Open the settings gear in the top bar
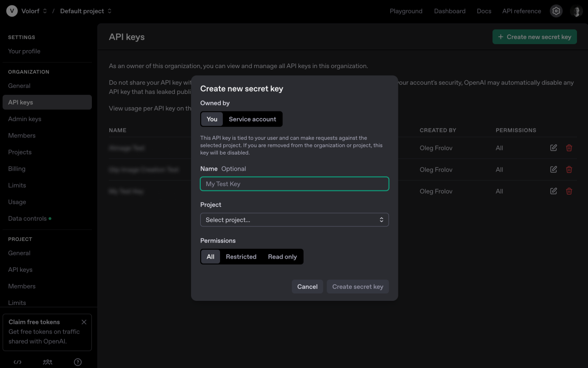The width and height of the screenshot is (588, 368). [556, 11]
